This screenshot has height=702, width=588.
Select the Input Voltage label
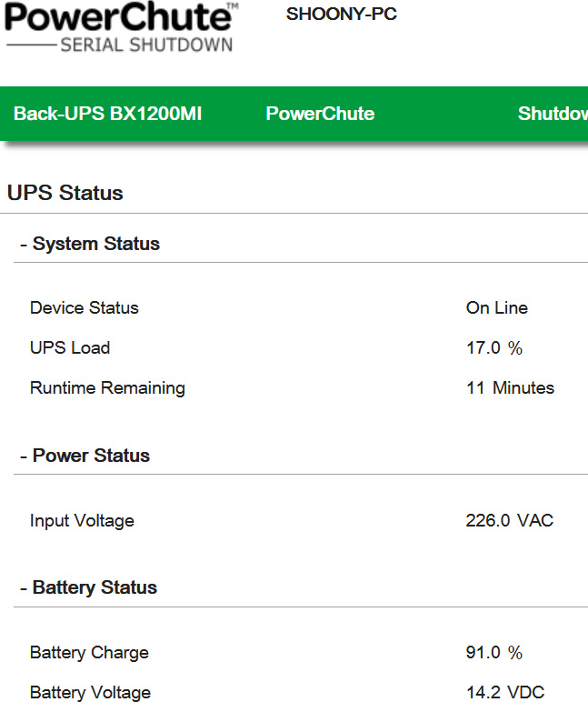click(82, 521)
